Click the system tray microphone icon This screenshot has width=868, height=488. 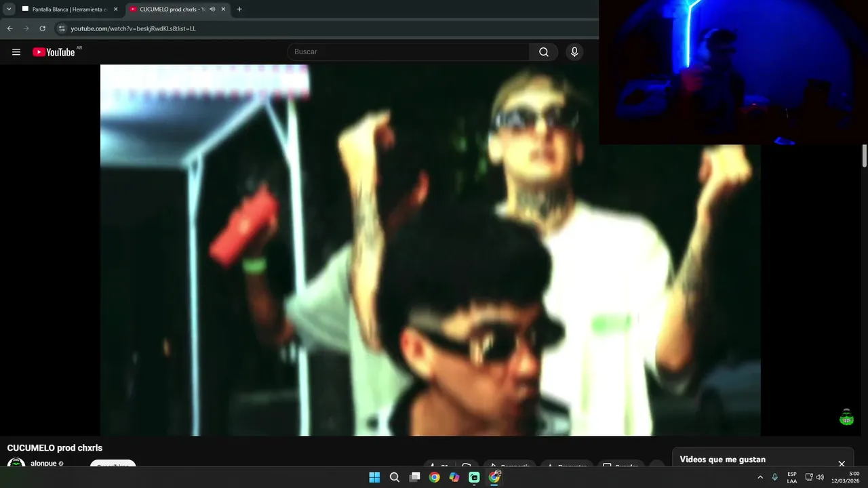pos(775,477)
